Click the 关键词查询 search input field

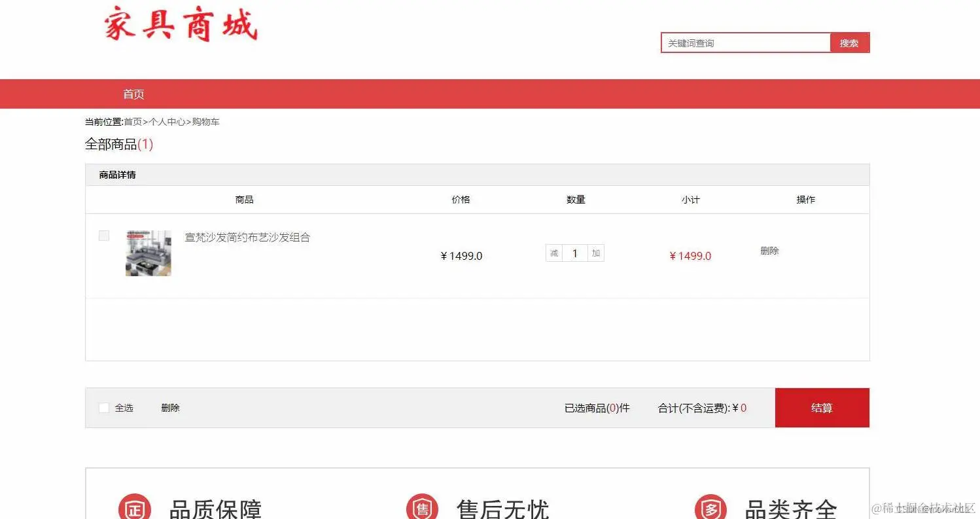pos(746,43)
